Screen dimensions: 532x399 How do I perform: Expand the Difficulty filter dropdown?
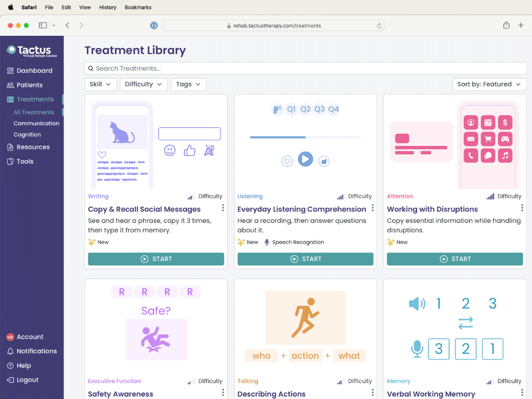click(x=143, y=84)
